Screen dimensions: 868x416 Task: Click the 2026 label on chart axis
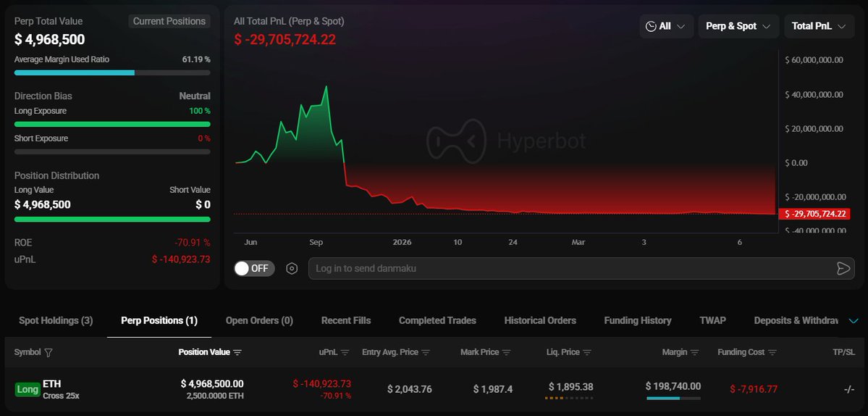402,243
